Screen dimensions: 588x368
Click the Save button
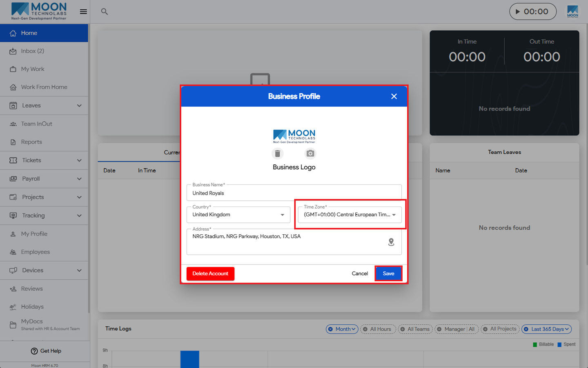(x=388, y=274)
